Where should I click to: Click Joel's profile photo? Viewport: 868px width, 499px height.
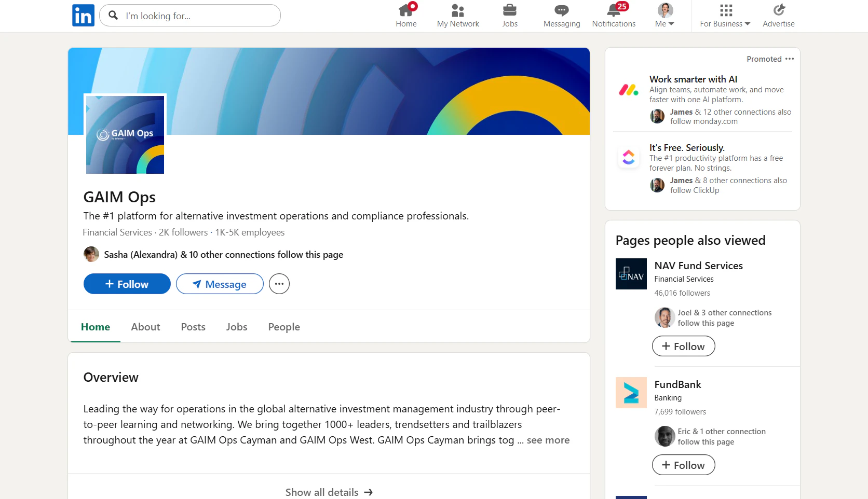[665, 317]
